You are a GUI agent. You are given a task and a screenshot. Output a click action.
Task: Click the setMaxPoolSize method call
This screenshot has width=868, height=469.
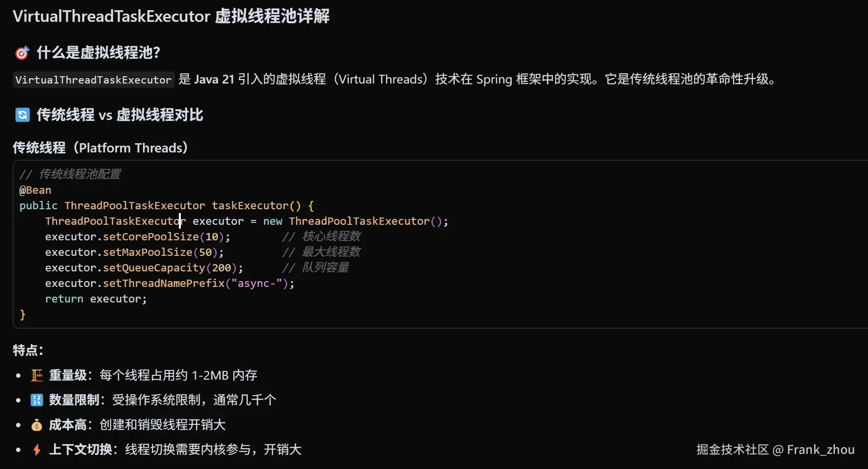[147, 252]
